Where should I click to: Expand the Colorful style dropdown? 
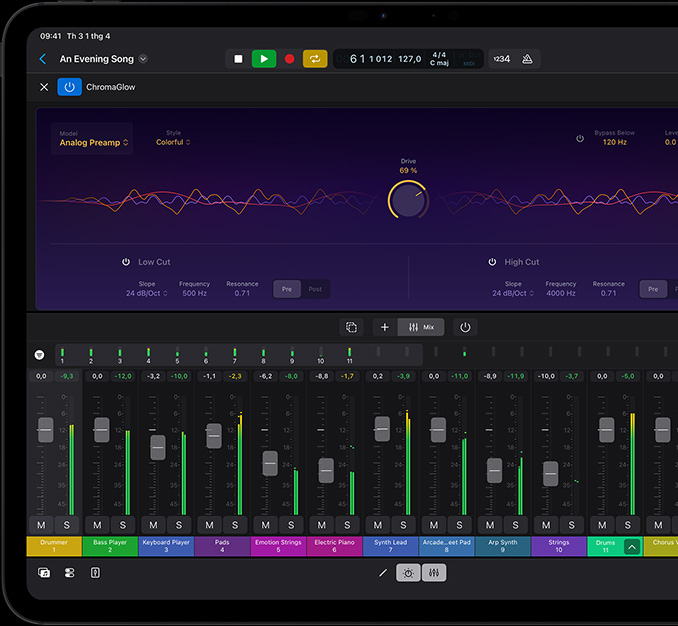[172, 142]
